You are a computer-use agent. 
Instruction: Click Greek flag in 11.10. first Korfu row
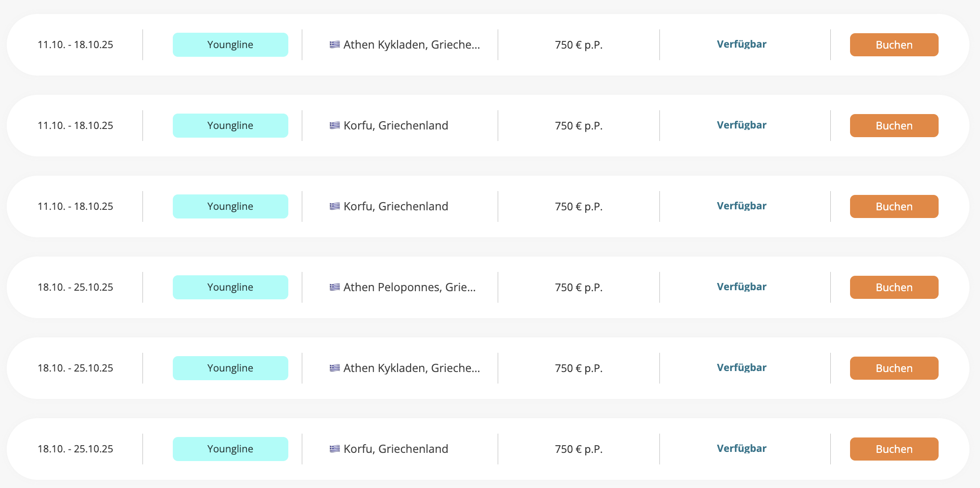tap(335, 126)
